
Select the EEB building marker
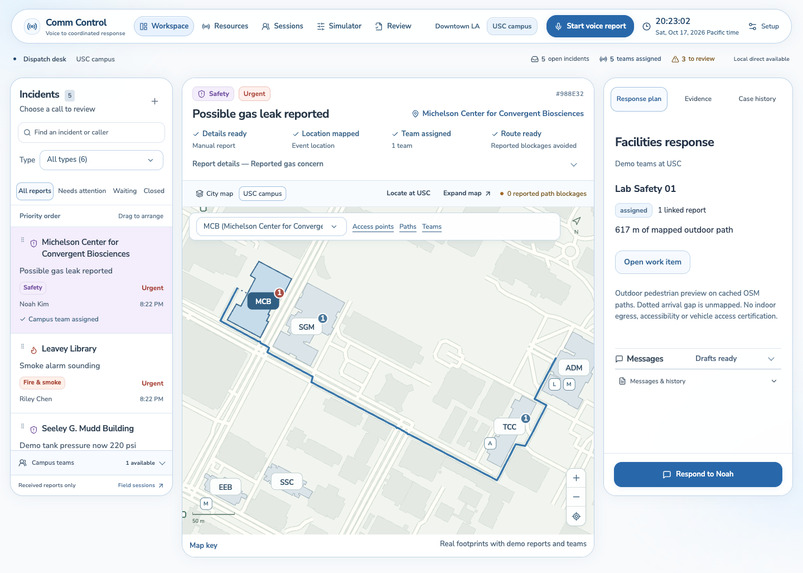coord(225,487)
